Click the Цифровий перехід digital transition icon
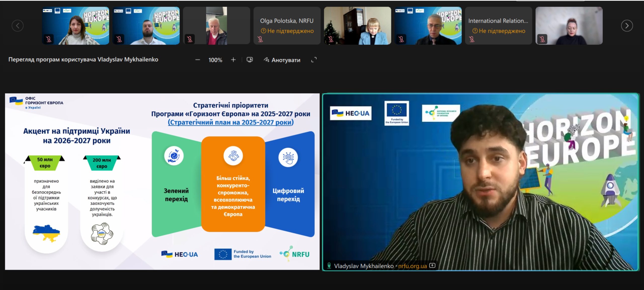The width and height of the screenshot is (644, 290). click(x=288, y=158)
